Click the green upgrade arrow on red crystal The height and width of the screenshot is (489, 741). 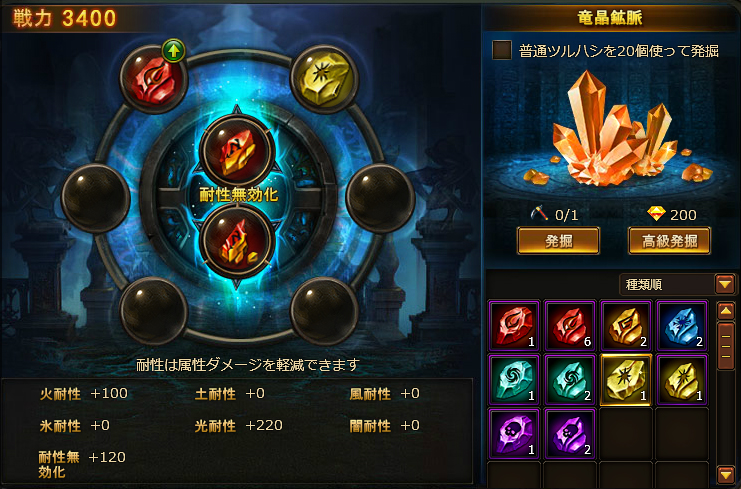173,51
